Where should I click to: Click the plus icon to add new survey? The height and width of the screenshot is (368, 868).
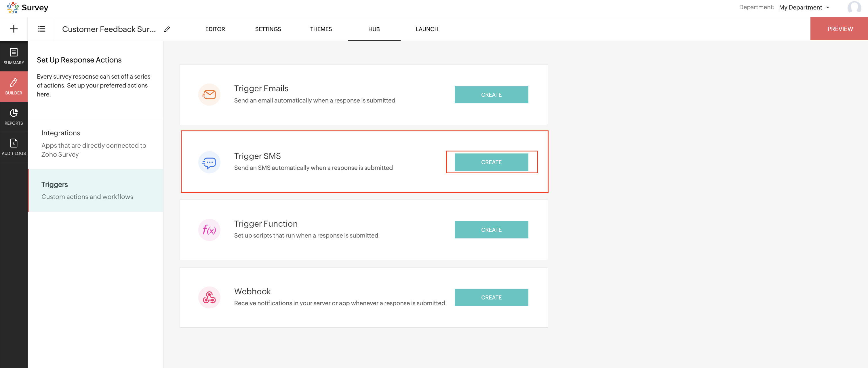[14, 29]
